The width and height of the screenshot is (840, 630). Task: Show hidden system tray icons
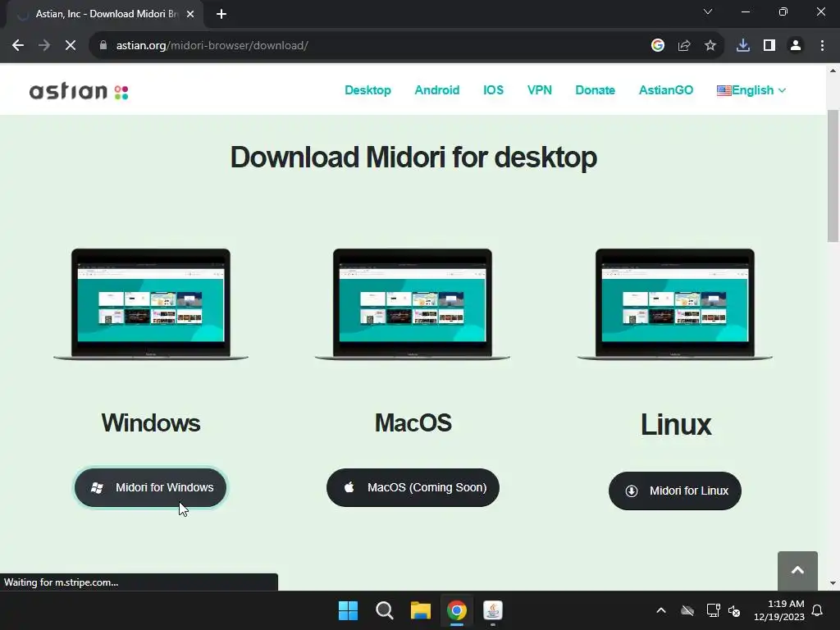661,610
